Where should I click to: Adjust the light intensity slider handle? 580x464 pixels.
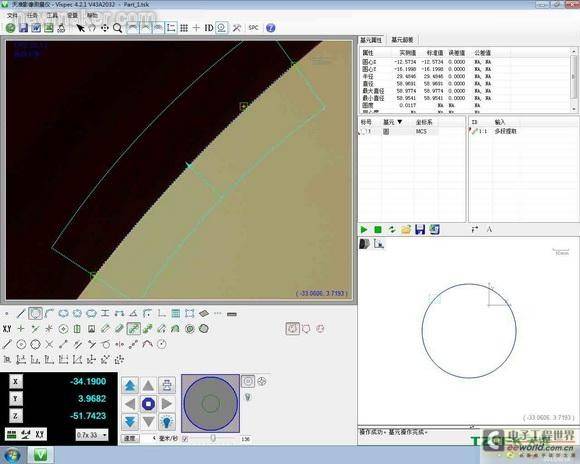point(213,438)
